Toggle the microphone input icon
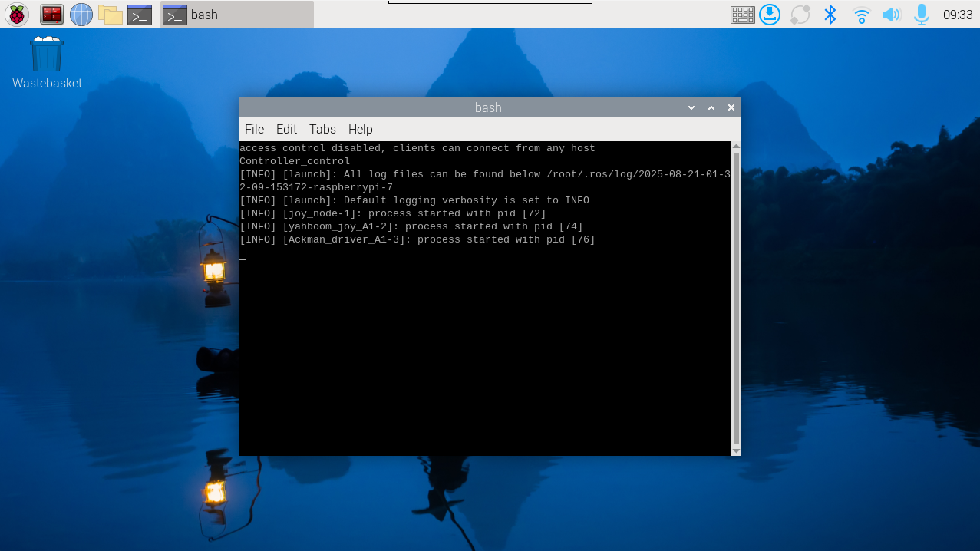Screen dimensions: 980x551 [x=921, y=15]
